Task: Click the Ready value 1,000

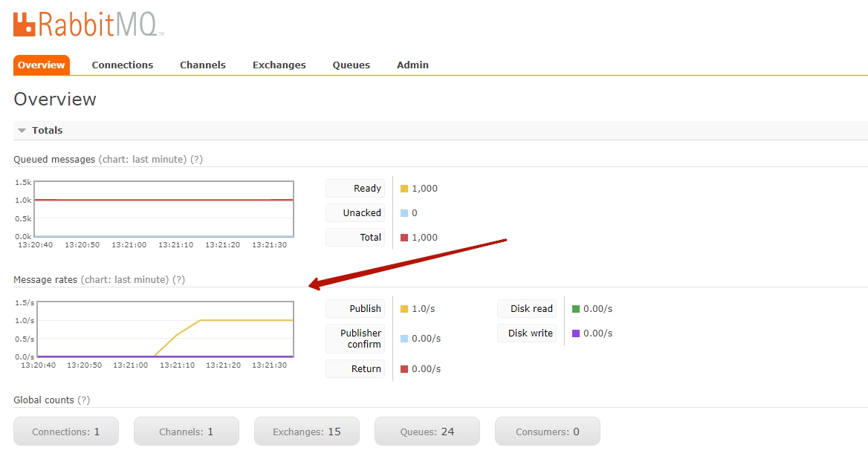Action: 424,189
